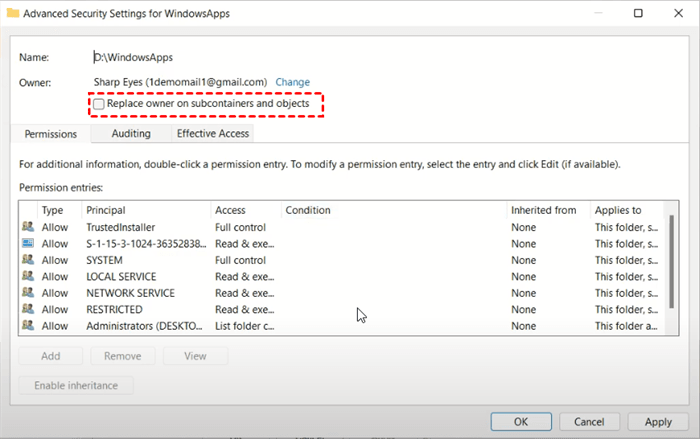Click Read & exe... access of LOCAL SERVICE
The height and width of the screenshot is (439, 700).
point(245,276)
